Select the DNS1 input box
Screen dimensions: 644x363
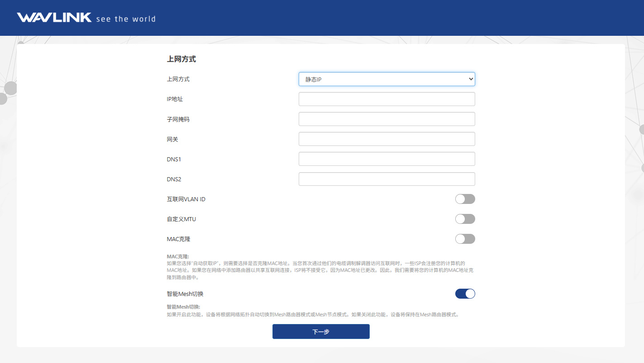click(386, 159)
